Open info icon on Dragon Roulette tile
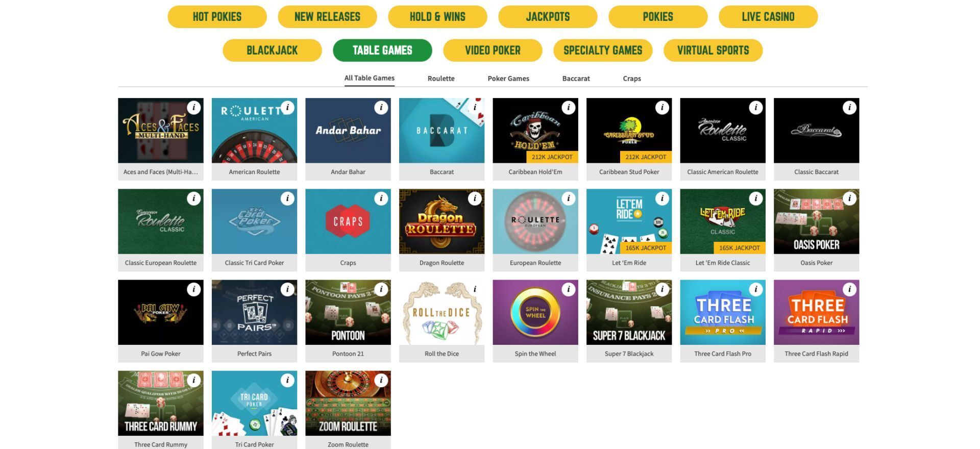Screen dimensions: 980x449 (475, 198)
